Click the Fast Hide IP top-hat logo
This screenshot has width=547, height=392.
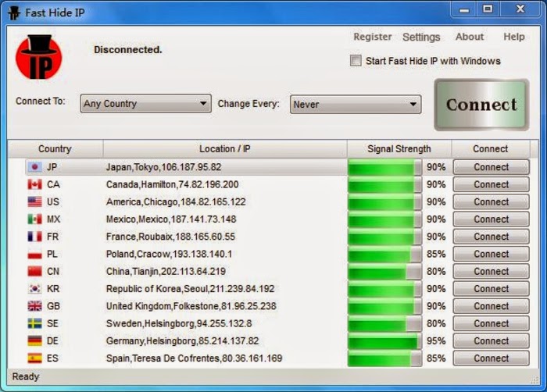[x=39, y=57]
